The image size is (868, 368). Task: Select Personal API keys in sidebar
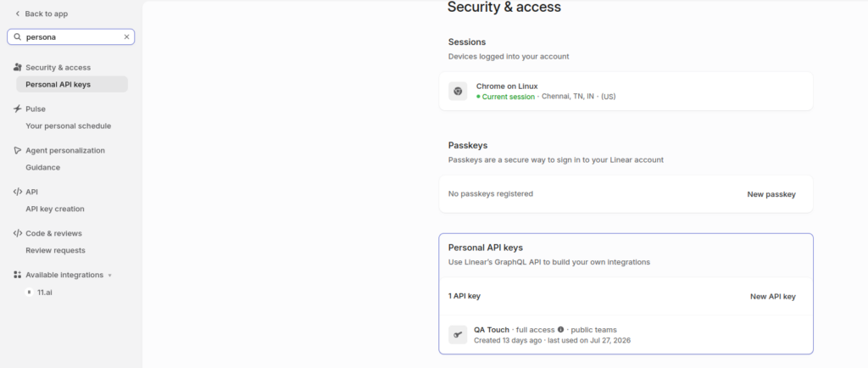click(72, 85)
